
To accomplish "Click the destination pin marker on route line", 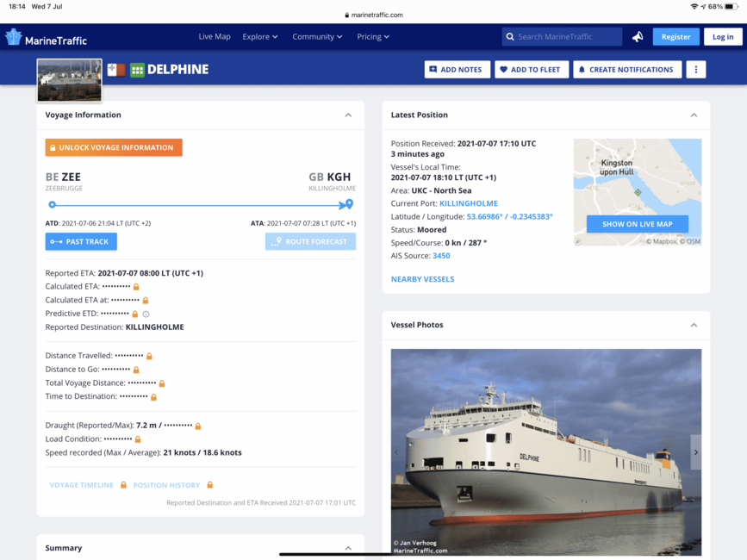I will coord(349,204).
